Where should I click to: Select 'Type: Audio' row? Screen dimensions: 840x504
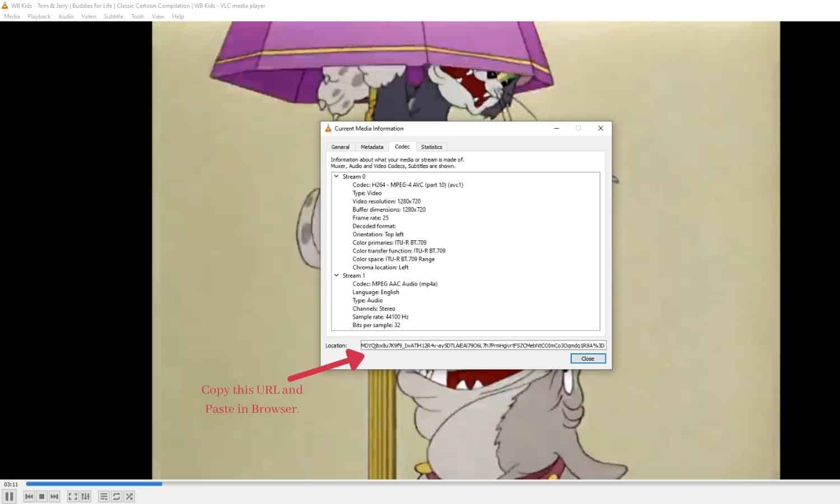coord(368,301)
